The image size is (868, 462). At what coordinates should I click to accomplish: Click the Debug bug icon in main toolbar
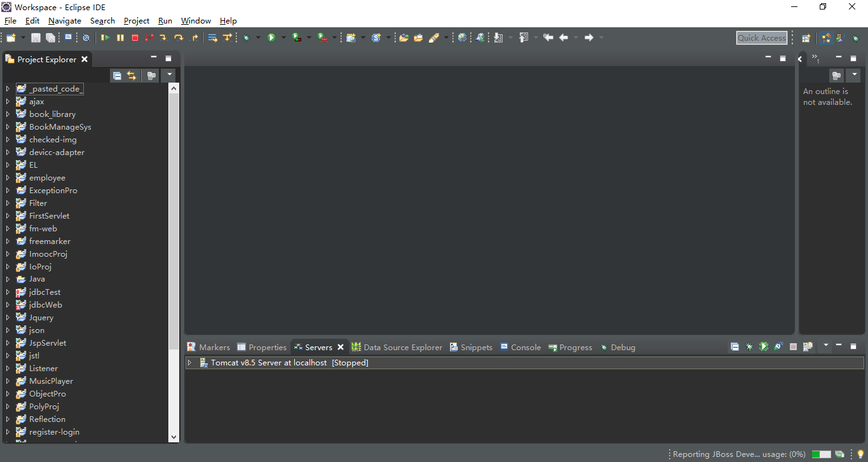[247, 38]
